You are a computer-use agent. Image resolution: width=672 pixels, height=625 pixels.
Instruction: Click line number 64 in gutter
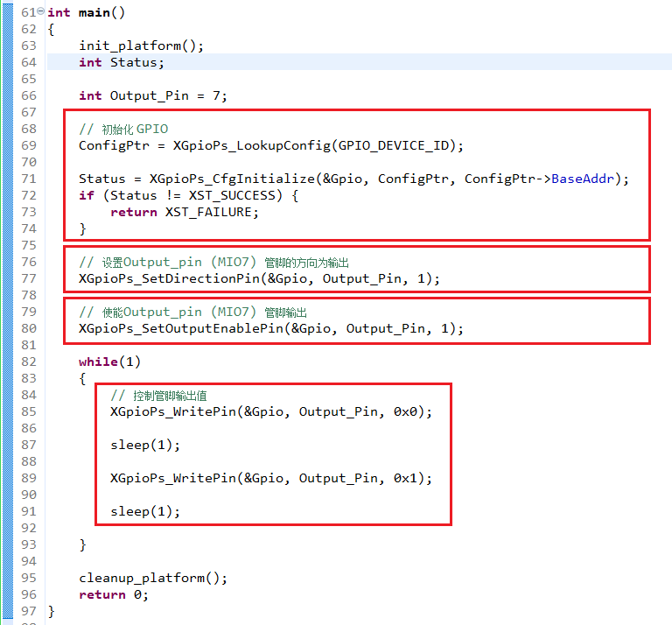coord(29,62)
